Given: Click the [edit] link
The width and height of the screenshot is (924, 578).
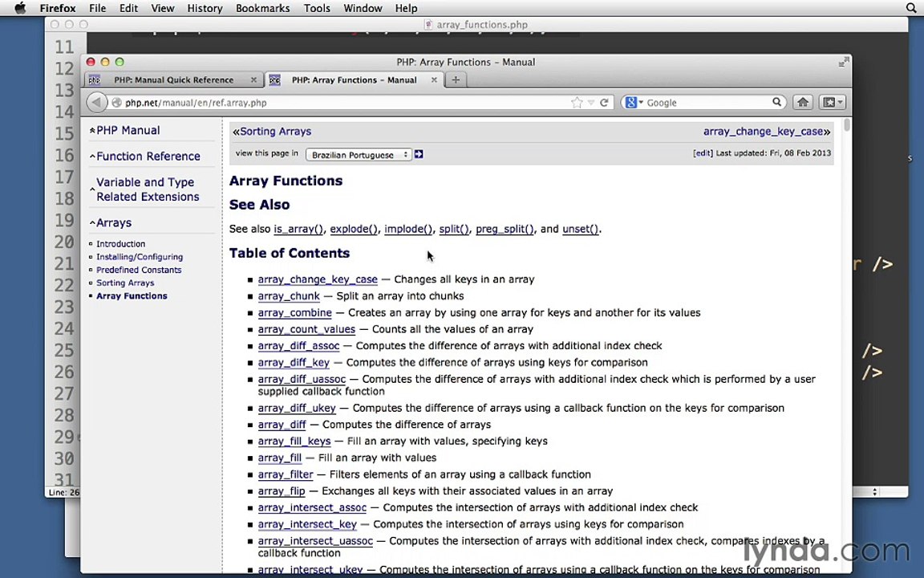Looking at the screenshot, I should (703, 153).
